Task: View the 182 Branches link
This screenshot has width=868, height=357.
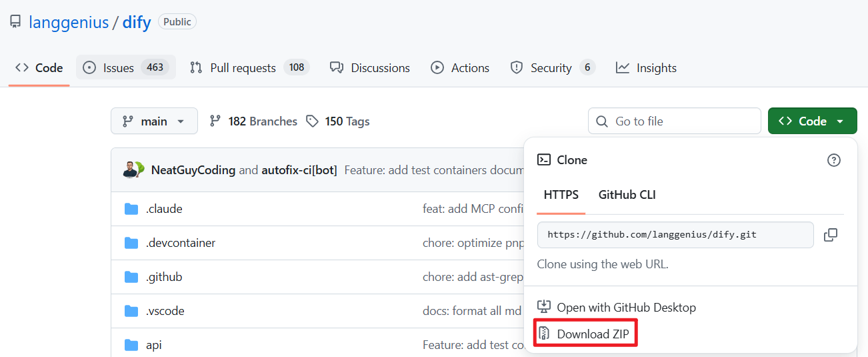Action: pos(253,121)
